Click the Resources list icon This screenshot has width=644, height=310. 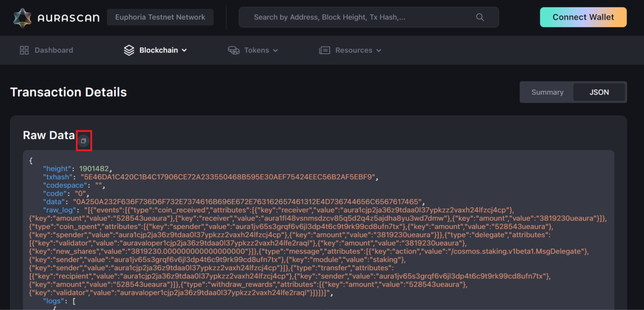pos(324,50)
